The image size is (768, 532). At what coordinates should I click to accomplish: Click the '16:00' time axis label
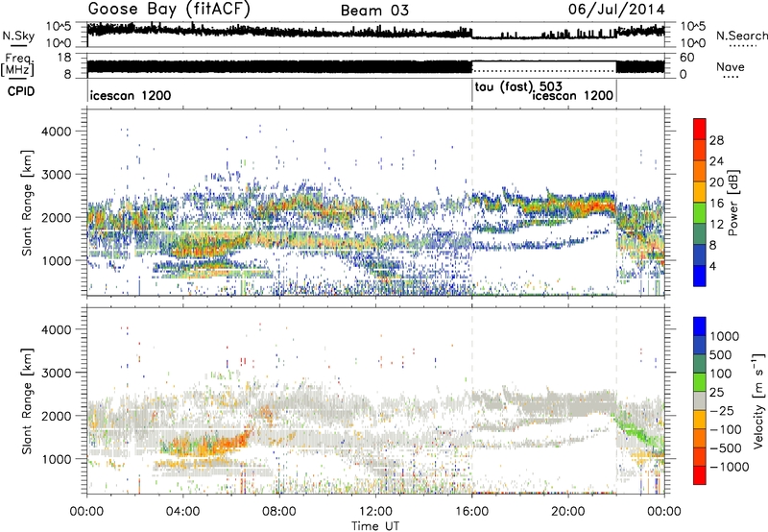tap(471, 512)
